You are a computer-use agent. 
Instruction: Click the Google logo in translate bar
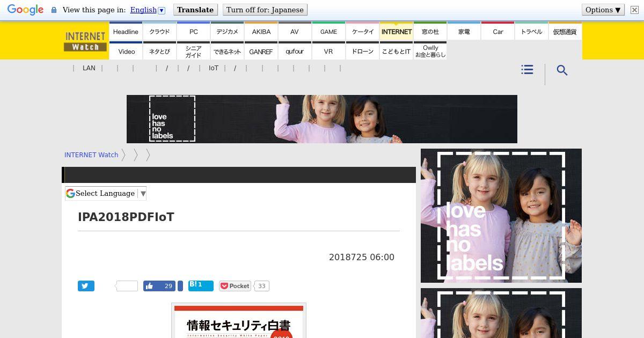point(25,10)
